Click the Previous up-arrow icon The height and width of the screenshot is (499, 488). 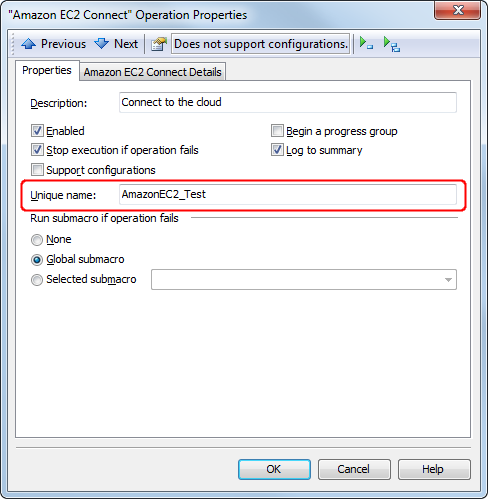coord(29,44)
